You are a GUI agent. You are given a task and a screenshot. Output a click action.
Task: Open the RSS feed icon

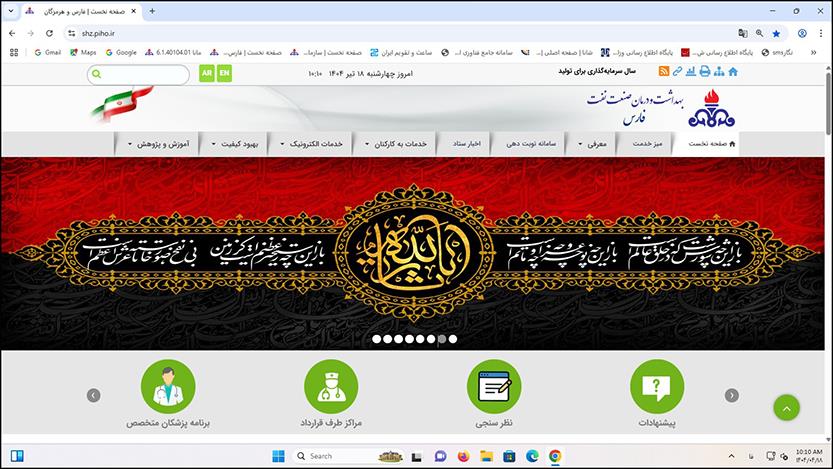click(664, 71)
